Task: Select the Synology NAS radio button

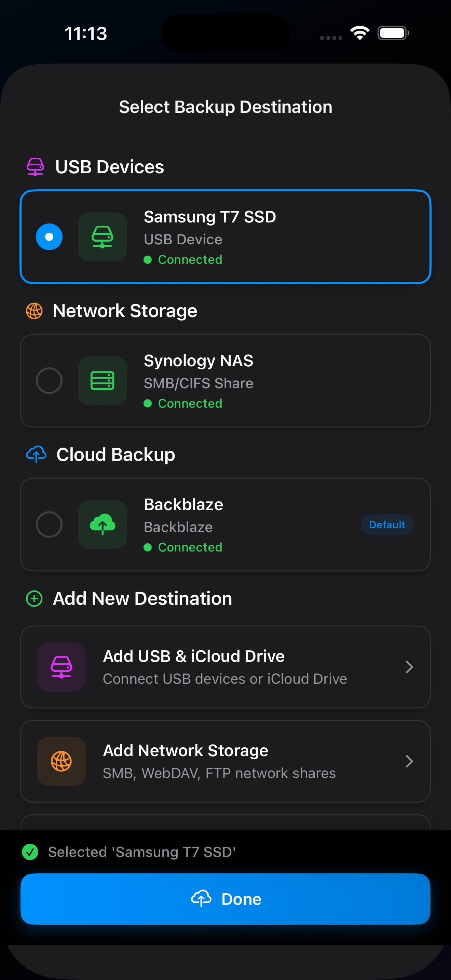Action: click(49, 380)
